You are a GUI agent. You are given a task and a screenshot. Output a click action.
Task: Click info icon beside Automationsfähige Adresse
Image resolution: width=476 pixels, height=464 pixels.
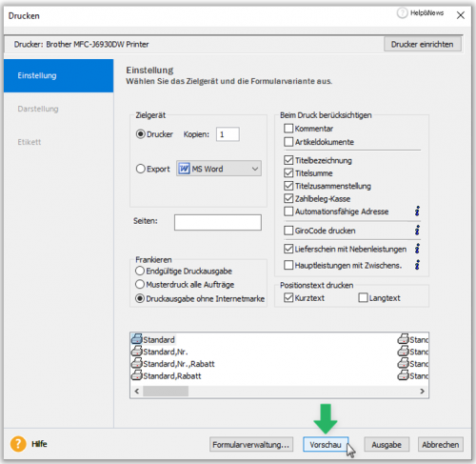417,211
